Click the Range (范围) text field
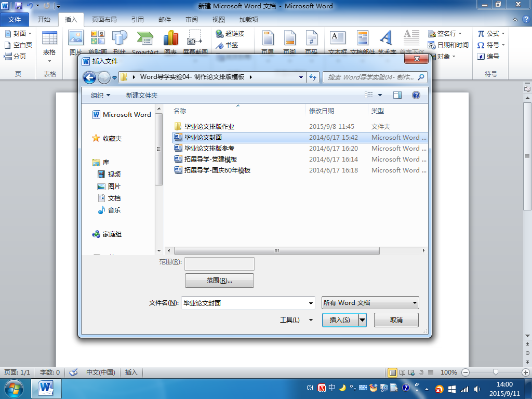Image resolution: width=532 pixels, height=399 pixels. click(219, 263)
